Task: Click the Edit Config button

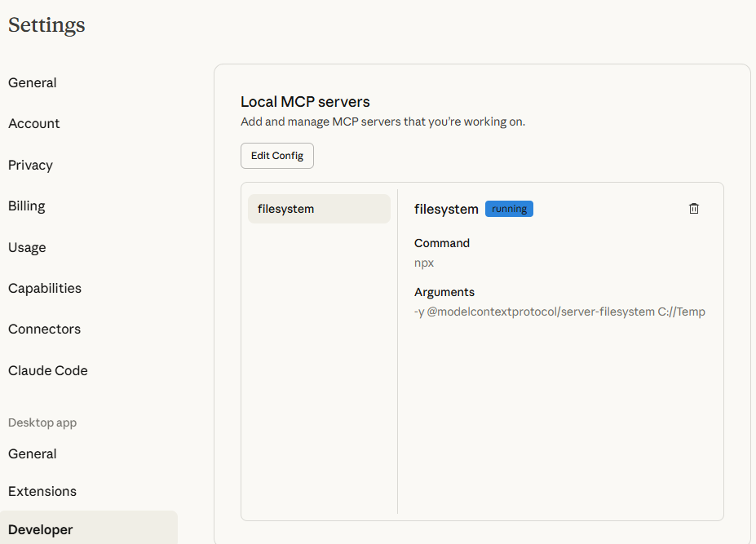Action: click(x=277, y=156)
